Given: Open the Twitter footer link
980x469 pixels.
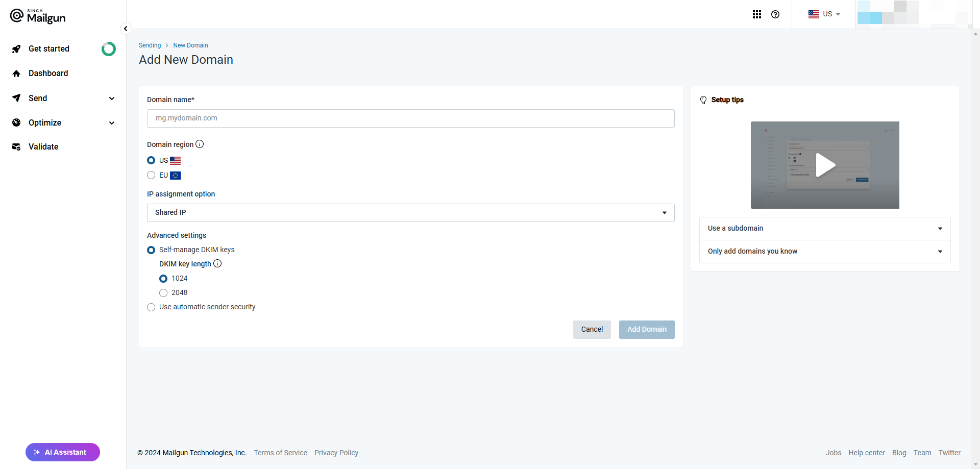Looking at the screenshot, I should pyautogui.click(x=949, y=453).
